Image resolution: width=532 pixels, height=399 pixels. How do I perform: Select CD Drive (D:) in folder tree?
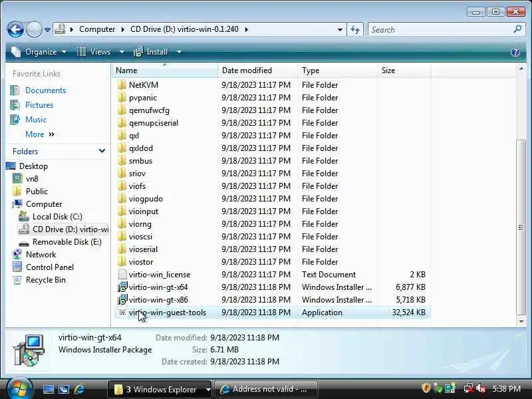pos(70,229)
